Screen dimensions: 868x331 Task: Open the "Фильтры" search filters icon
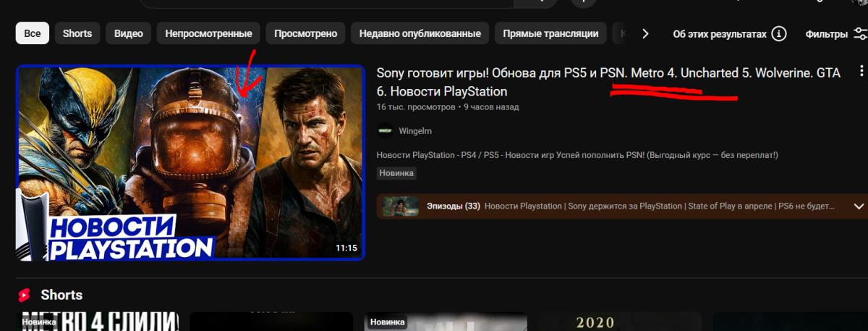point(860,34)
